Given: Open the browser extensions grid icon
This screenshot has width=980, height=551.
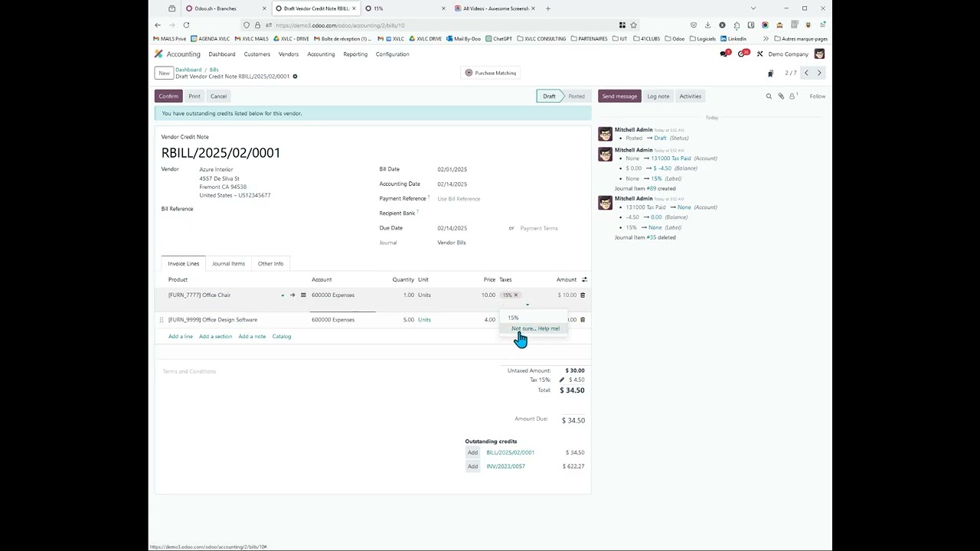Looking at the screenshot, I should (622, 25).
